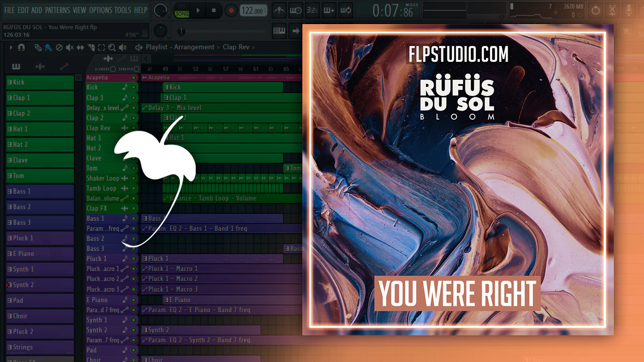This screenshot has height=362, width=644.
Task: Click the undo history circular arrow icon
Action: tap(596, 10)
